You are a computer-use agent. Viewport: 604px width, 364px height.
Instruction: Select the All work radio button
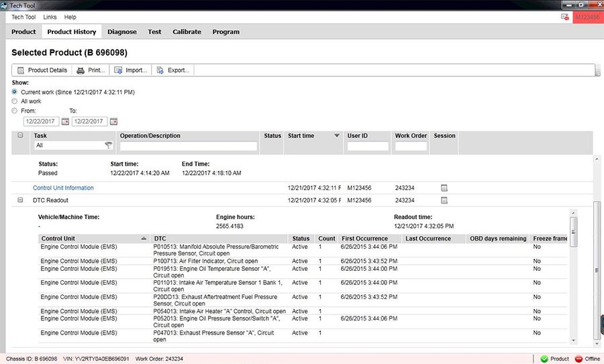click(15, 101)
